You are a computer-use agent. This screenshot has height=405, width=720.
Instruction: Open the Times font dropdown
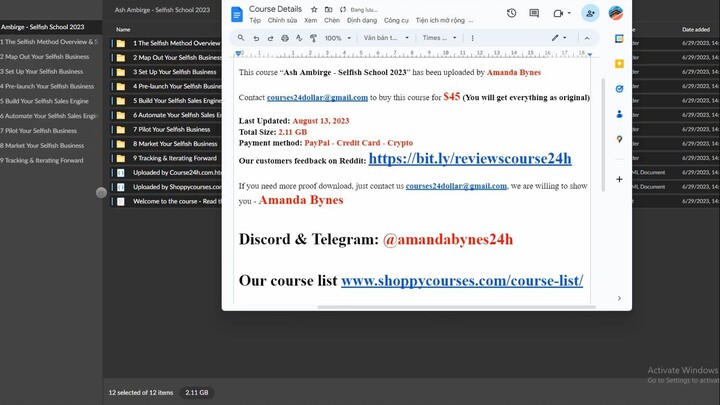click(x=439, y=38)
